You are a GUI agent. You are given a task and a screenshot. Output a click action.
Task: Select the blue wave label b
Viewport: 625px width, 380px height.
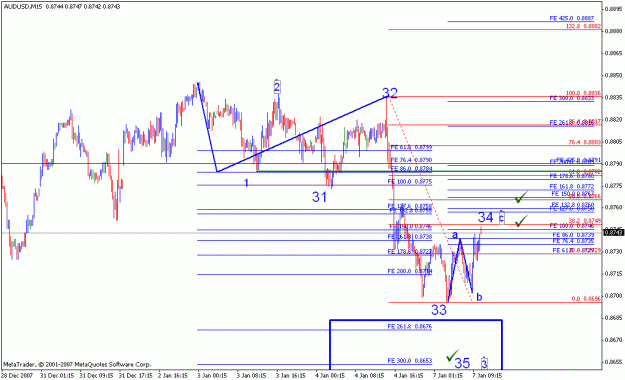tap(480, 297)
